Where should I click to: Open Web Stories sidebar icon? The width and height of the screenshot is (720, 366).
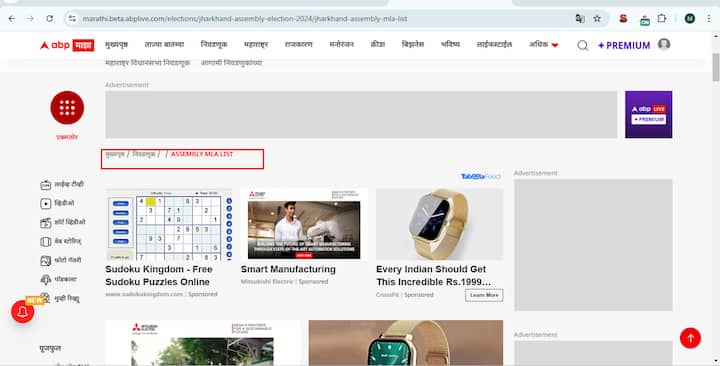coord(45,242)
